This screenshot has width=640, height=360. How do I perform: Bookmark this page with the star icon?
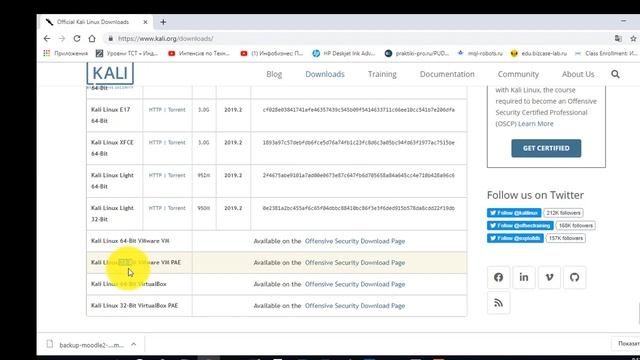(633, 38)
